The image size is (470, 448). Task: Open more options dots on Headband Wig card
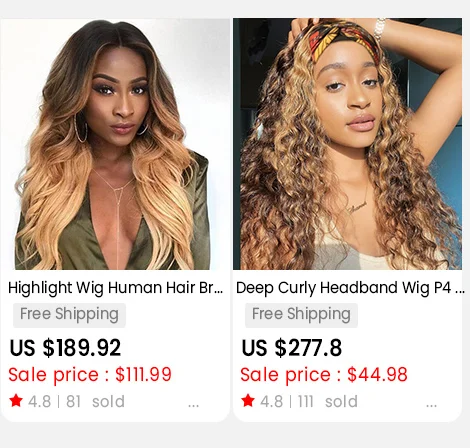(x=431, y=405)
